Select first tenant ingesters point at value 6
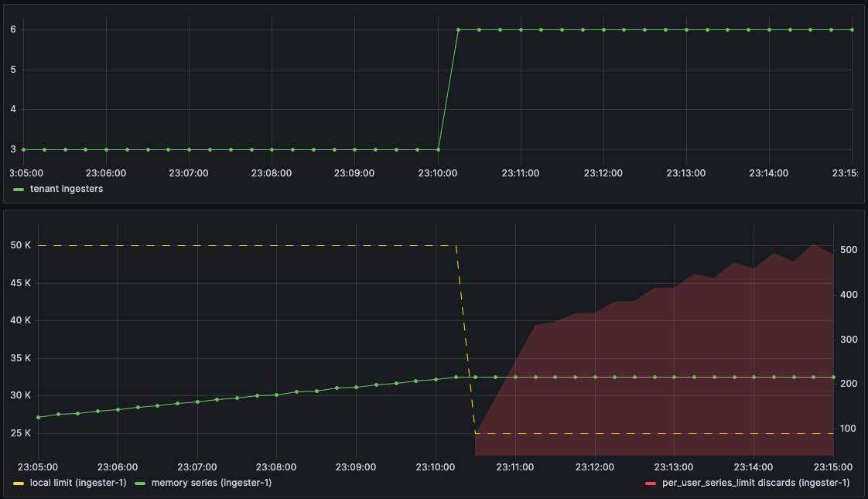 [x=459, y=30]
